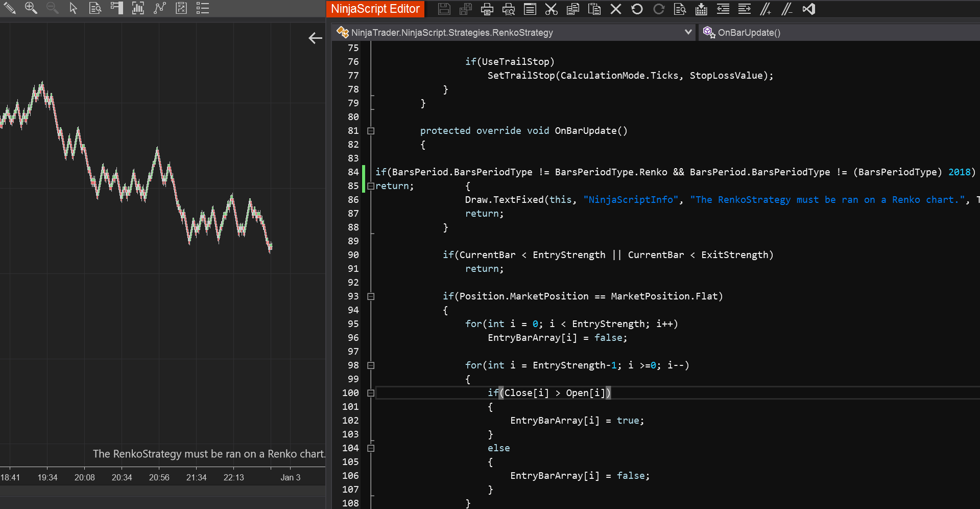Place cursor on line 100 Close[i] code
Screen dimensions: 980x509
(526, 393)
